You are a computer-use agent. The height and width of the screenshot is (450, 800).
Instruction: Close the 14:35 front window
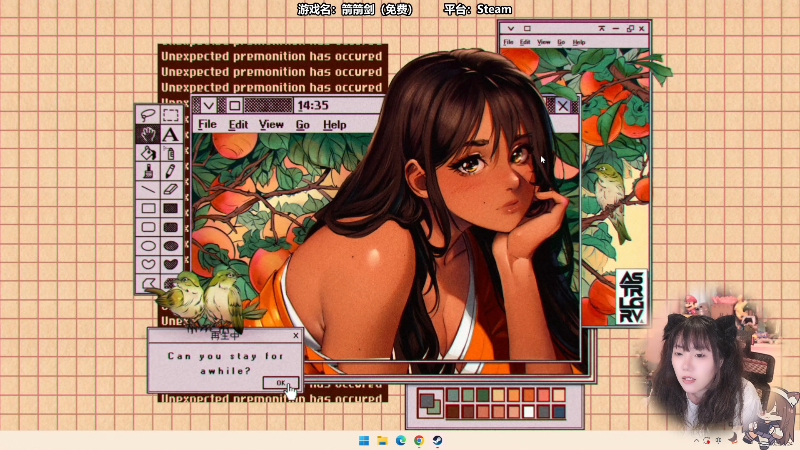(x=563, y=106)
